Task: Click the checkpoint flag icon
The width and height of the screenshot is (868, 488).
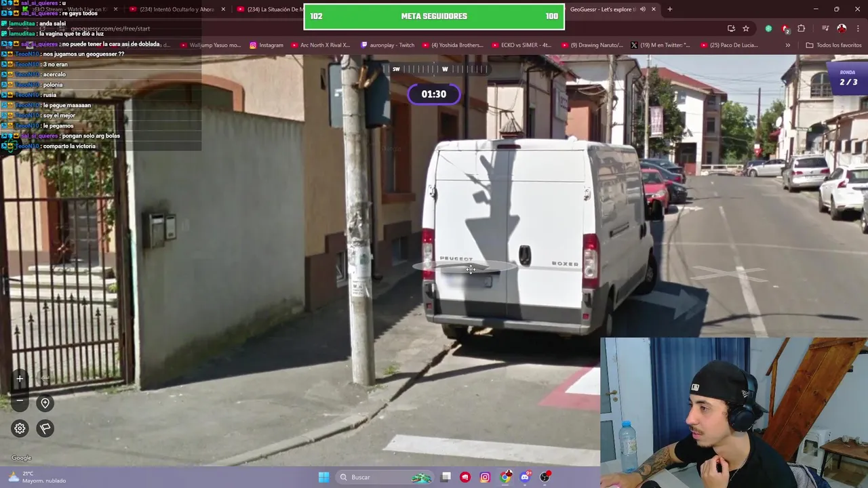Action: pos(45,428)
